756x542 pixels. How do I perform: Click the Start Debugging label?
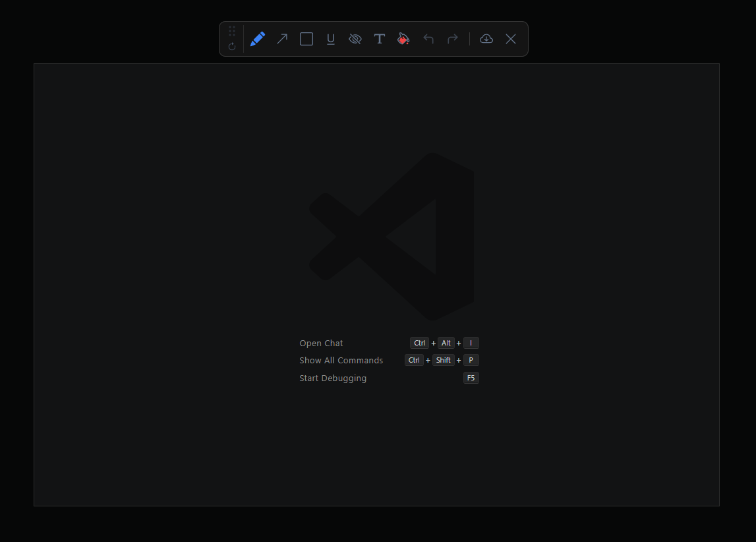[333, 378]
